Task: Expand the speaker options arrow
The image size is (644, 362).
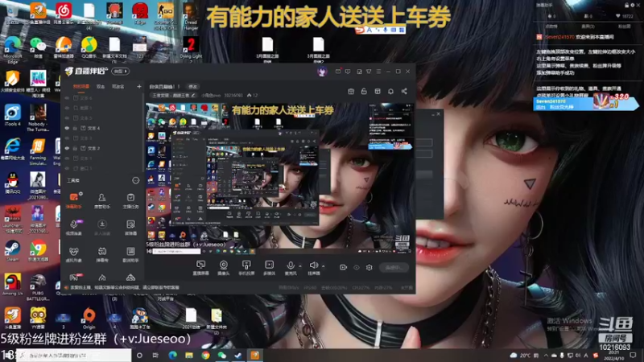Action: pos(324,266)
